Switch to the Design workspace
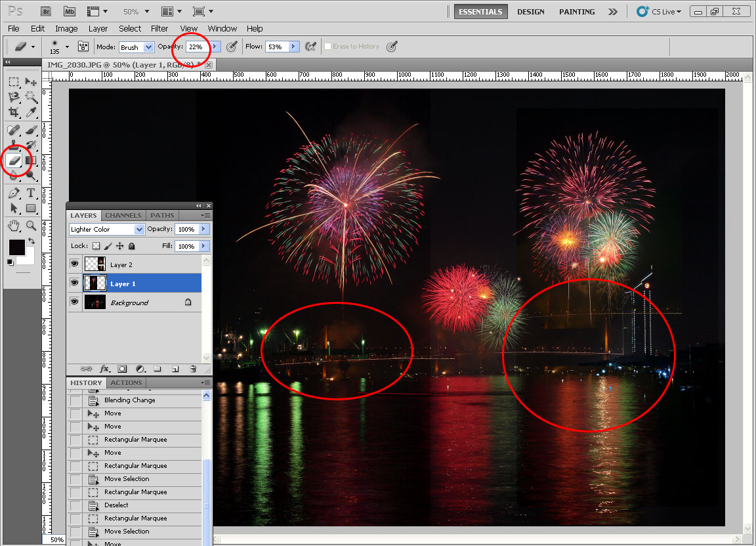Viewport: 756px width, 546px height. pos(531,12)
